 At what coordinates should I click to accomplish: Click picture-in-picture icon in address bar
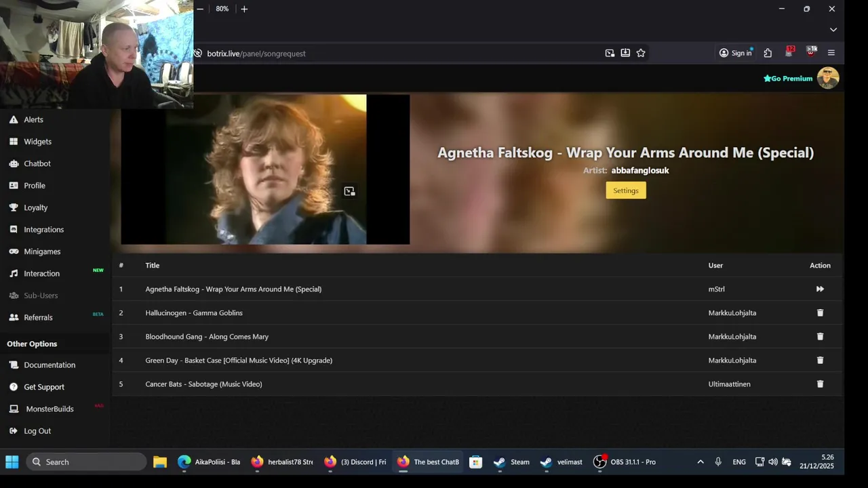[x=610, y=53]
